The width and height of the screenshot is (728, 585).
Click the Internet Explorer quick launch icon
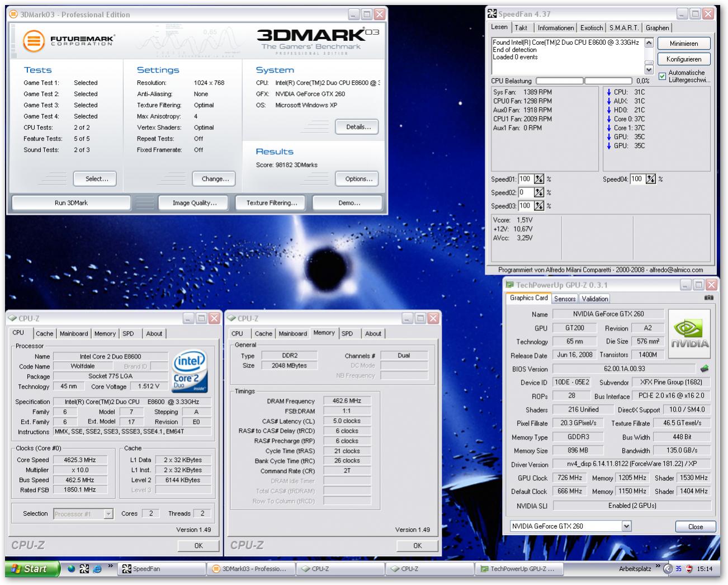(x=97, y=569)
